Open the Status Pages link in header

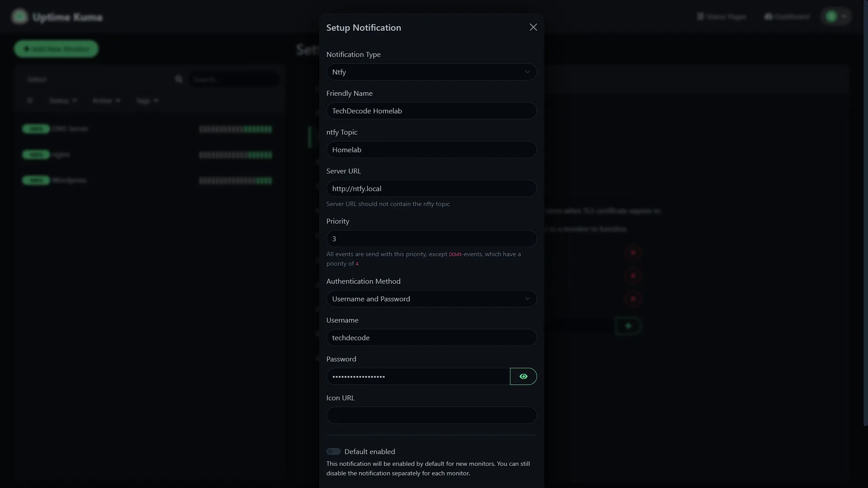[x=722, y=17]
